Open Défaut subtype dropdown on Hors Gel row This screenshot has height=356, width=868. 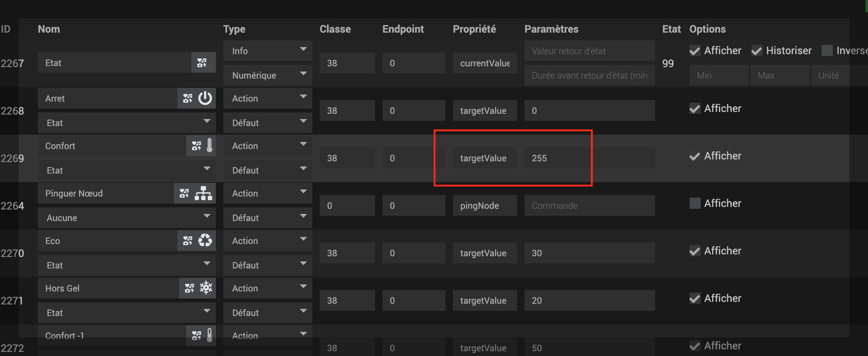click(x=267, y=313)
